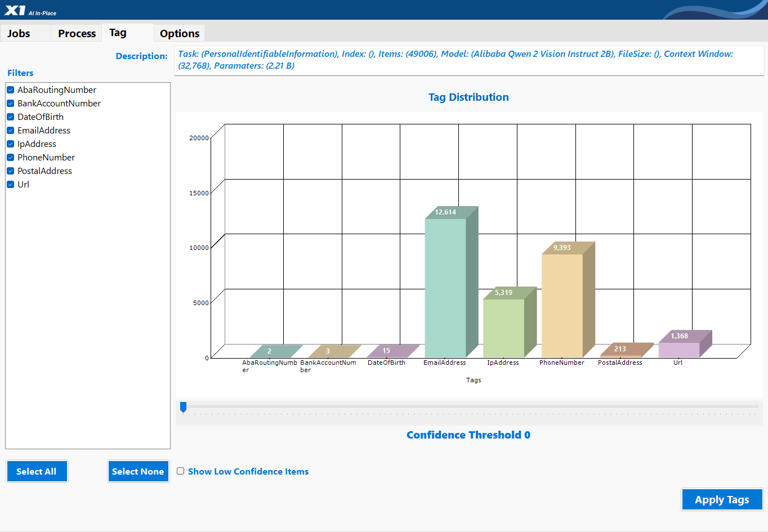Screen dimensions: 768x532
Task: Open the Process tab
Action: tap(77, 33)
